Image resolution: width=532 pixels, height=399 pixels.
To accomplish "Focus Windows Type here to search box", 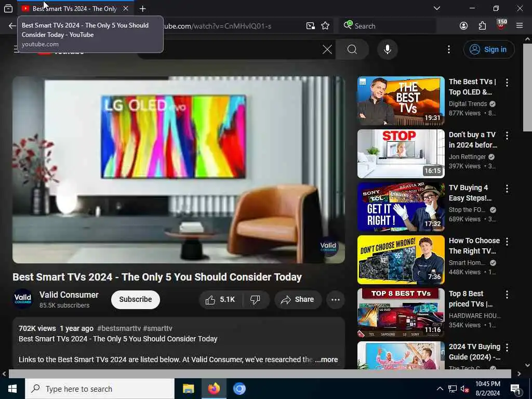I will (100, 389).
